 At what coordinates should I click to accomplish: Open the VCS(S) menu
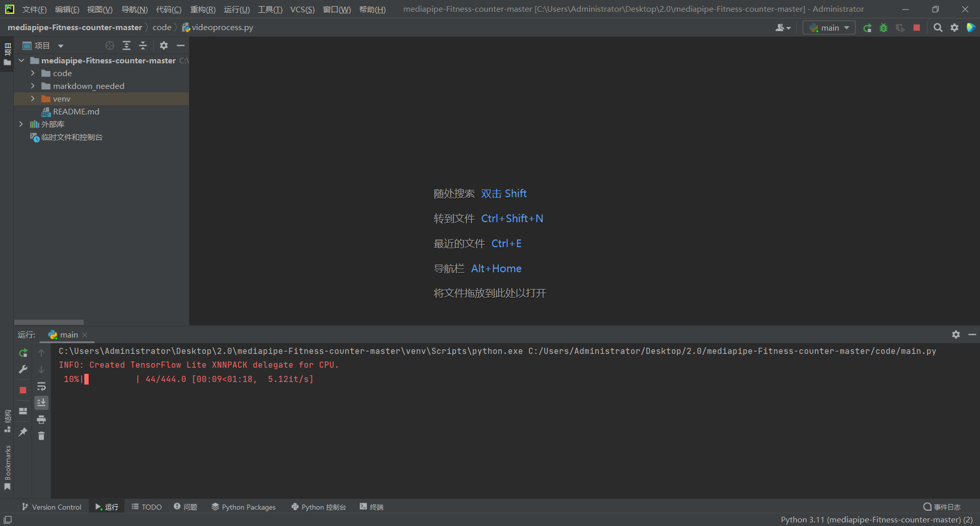click(x=302, y=10)
